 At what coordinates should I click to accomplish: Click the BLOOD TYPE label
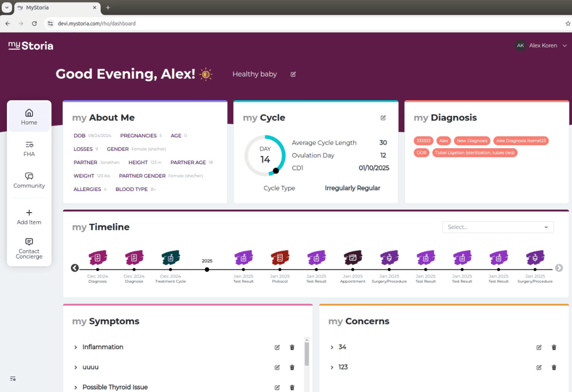click(132, 189)
